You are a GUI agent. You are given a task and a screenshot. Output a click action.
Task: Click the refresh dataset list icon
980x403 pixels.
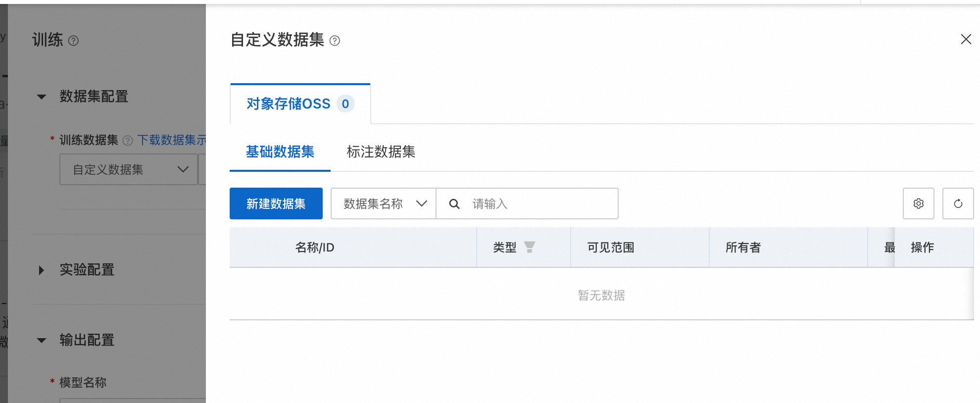coord(958,203)
